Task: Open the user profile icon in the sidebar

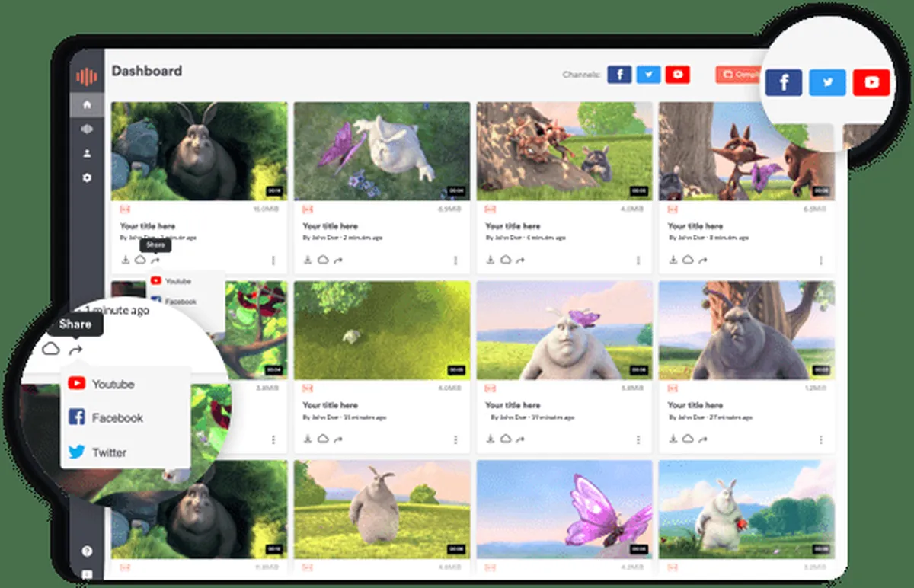Action: coord(87,153)
